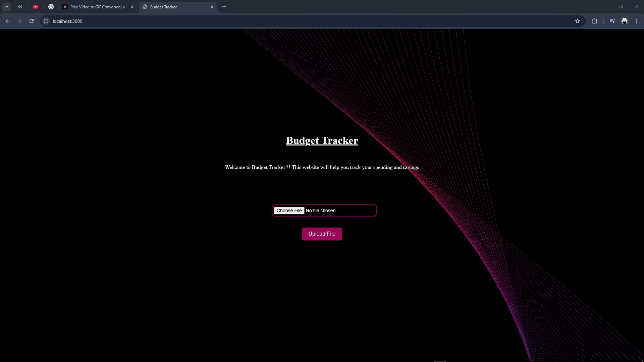Open Chrome's three-dot menu
The width and height of the screenshot is (644, 362).
click(x=637, y=21)
